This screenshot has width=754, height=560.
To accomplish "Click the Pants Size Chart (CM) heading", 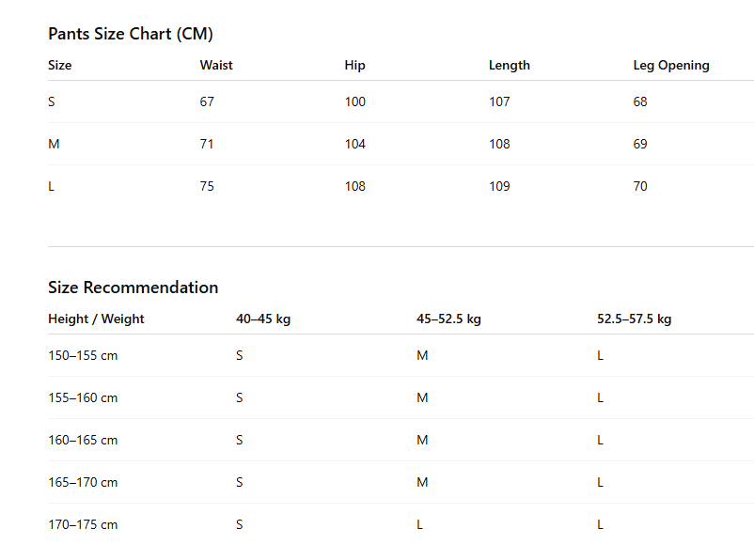I will tap(131, 34).
